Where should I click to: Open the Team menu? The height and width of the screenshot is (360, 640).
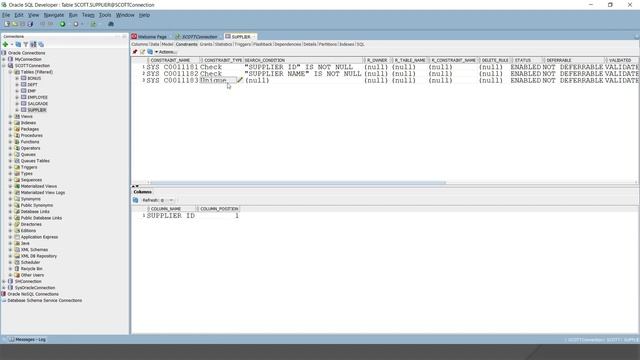click(x=88, y=15)
